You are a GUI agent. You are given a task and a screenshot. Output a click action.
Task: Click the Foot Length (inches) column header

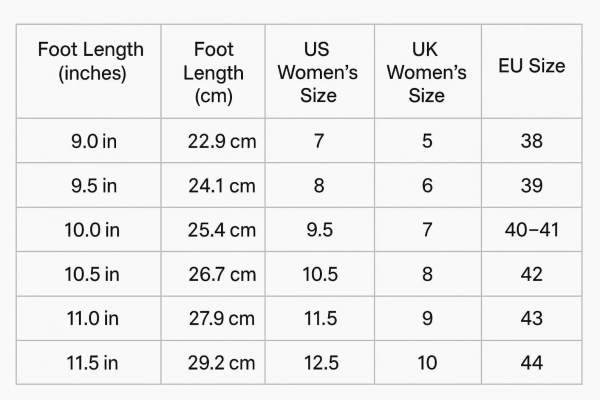91,61
